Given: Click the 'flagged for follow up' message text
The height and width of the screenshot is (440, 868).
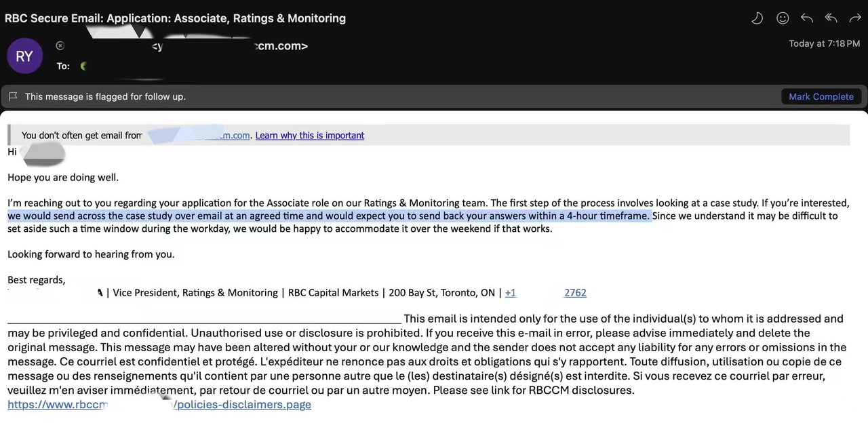Looking at the screenshot, I should pos(105,96).
